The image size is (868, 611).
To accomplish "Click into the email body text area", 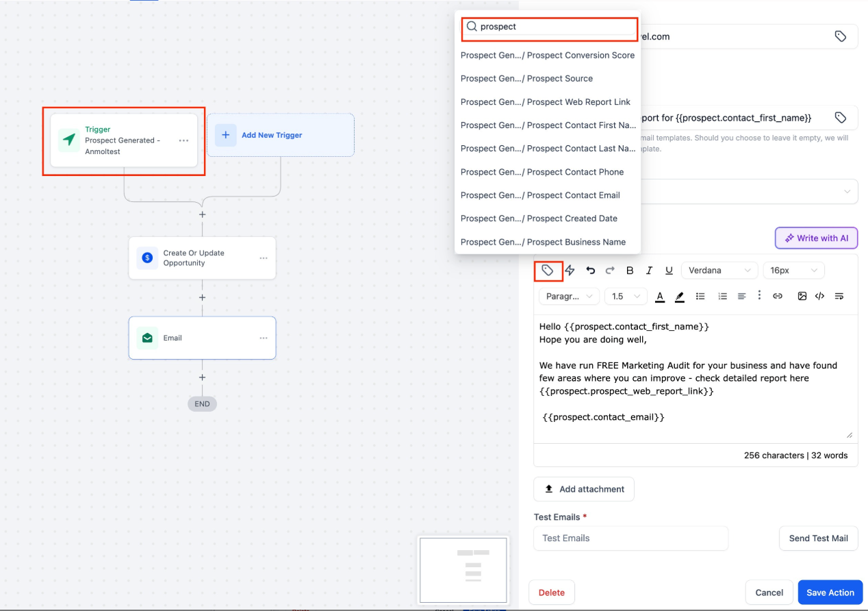I will [x=695, y=379].
